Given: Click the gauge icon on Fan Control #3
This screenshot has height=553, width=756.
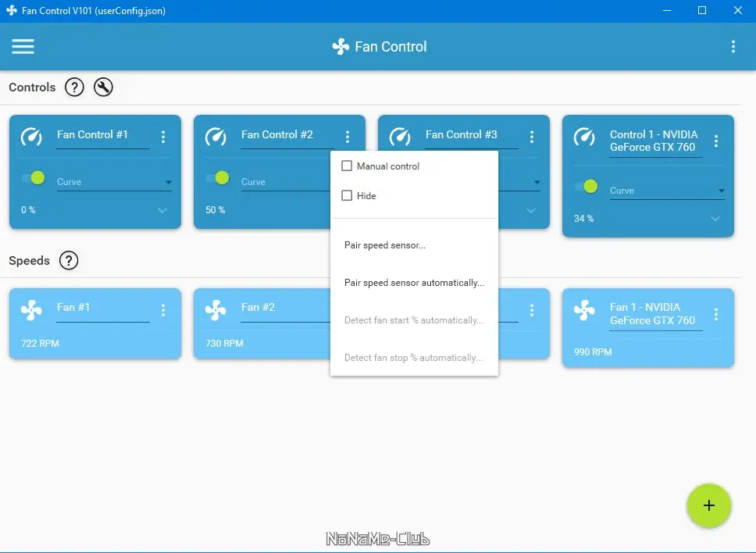Looking at the screenshot, I should [400, 137].
